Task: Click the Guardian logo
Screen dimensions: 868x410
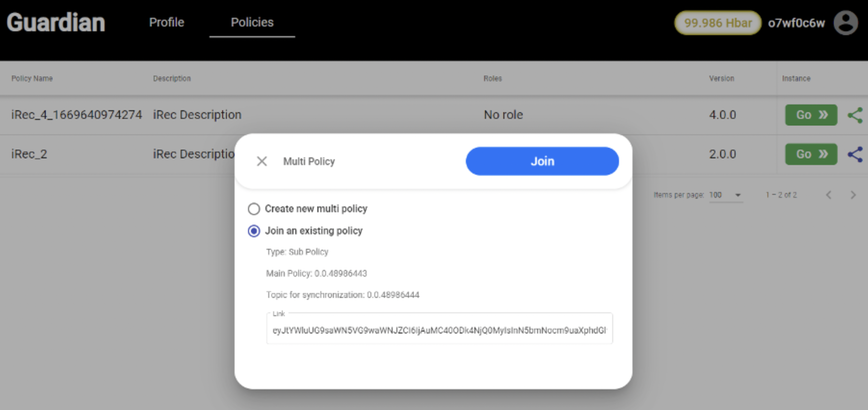Action: 56,23
